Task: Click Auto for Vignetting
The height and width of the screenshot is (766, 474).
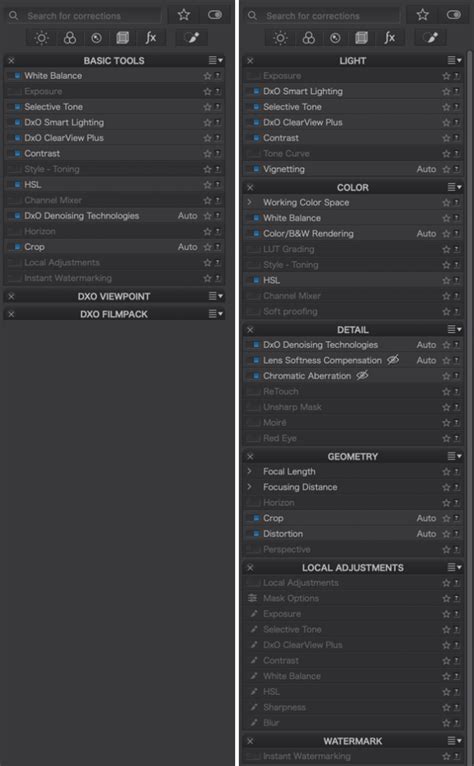Action: [x=427, y=170]
